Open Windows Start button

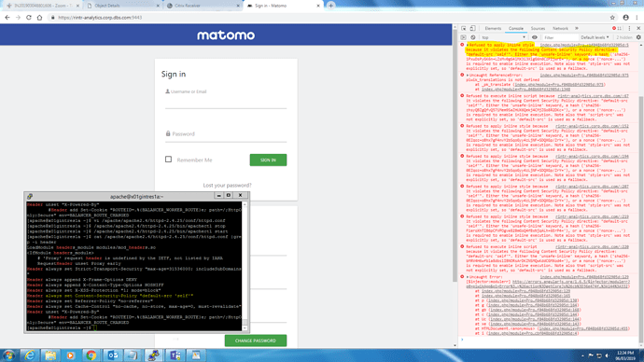click(x=8, y=355)
